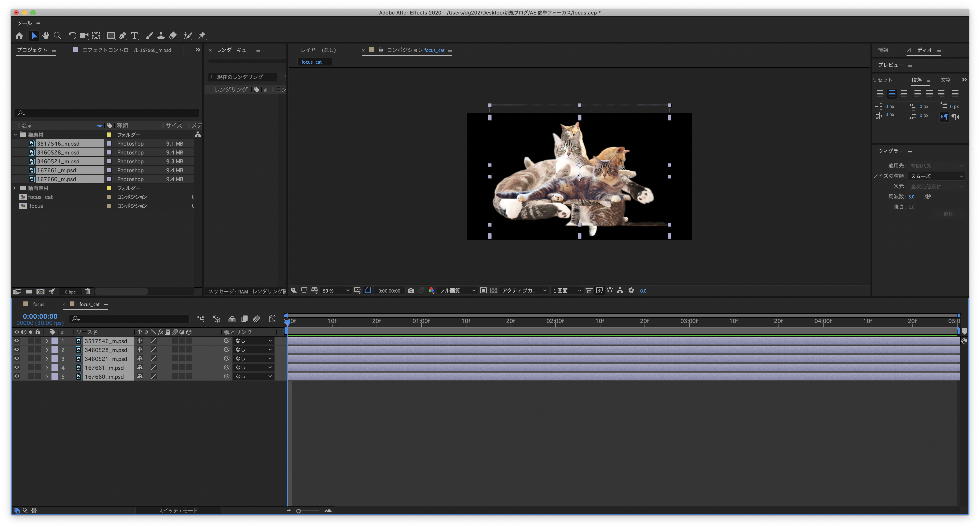
Task: Take a snapshot with the camera icon
Action: click(x=410, y=291)
